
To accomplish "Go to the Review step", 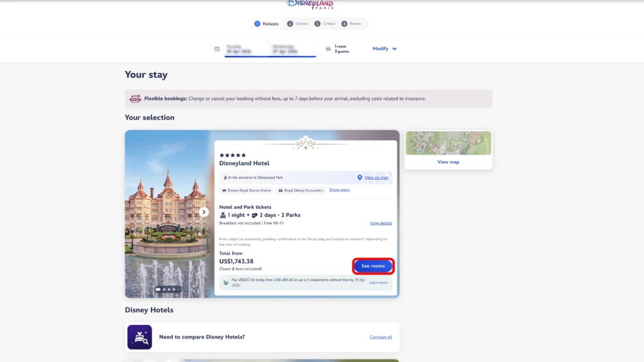I will (x=352, y=24).
